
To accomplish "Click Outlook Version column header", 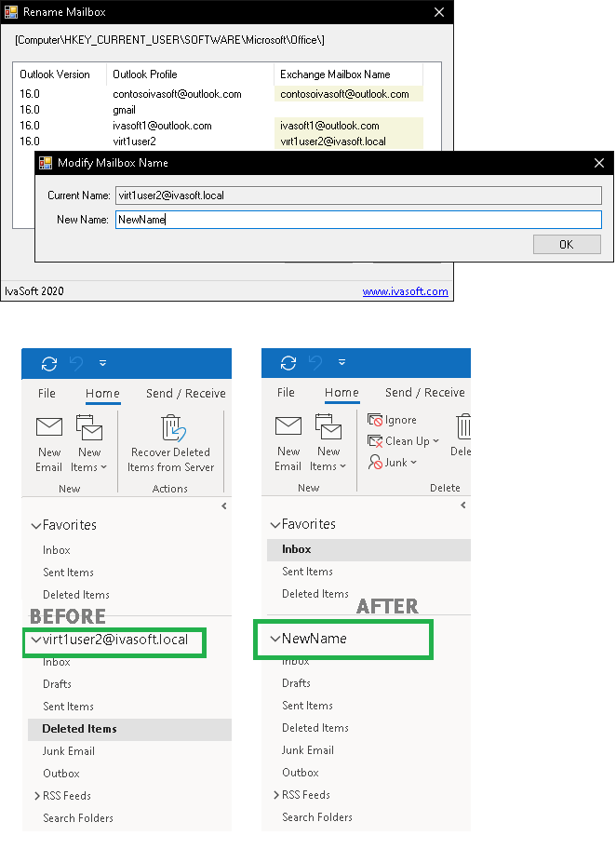I will coord(60,74).
